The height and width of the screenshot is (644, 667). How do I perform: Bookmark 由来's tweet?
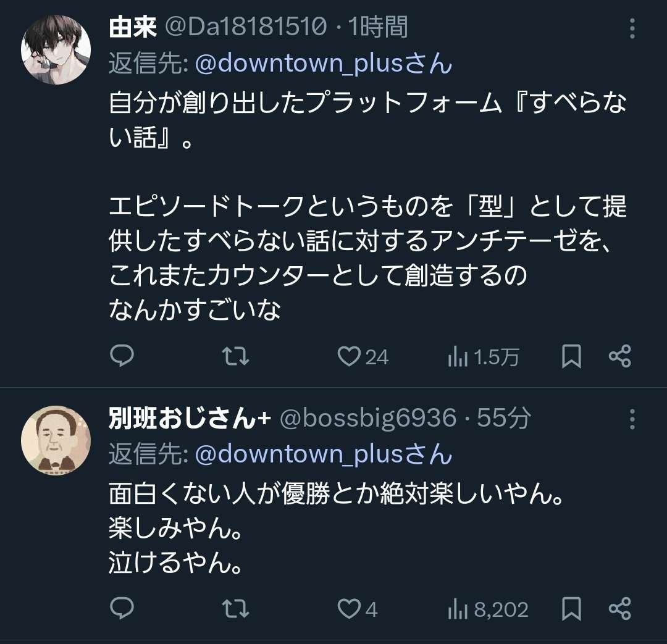coord(571,356)
